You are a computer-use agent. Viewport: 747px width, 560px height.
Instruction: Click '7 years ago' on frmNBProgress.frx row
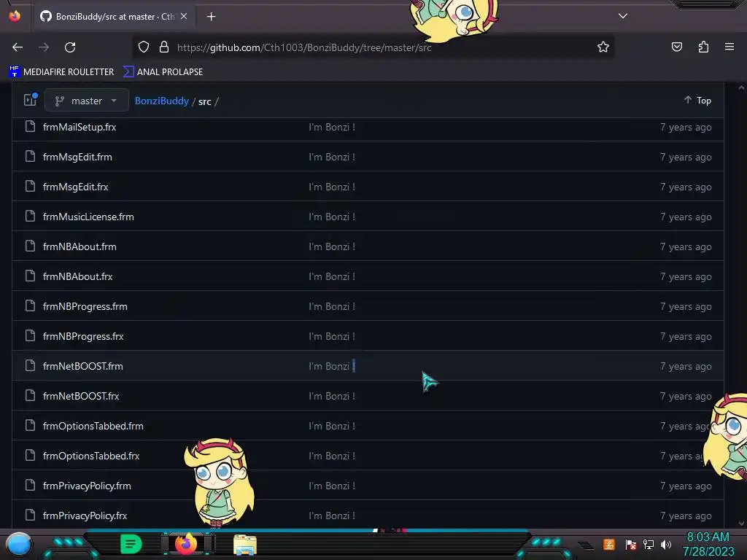[x=686, y=336]
